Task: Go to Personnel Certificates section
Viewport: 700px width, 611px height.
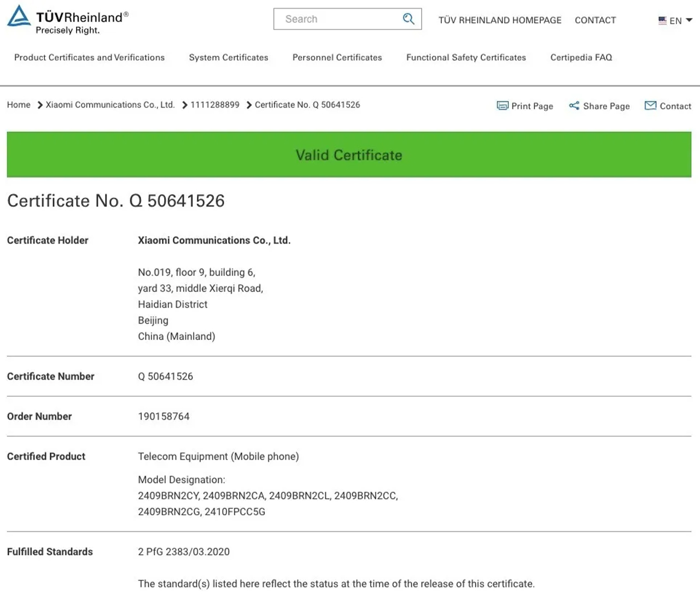Action: click(337, 57)
